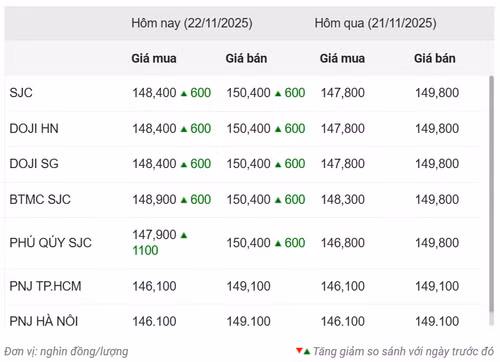
Task: Click PNJ TP.HCM today's buy price 146,100
Action: (154, 286)
